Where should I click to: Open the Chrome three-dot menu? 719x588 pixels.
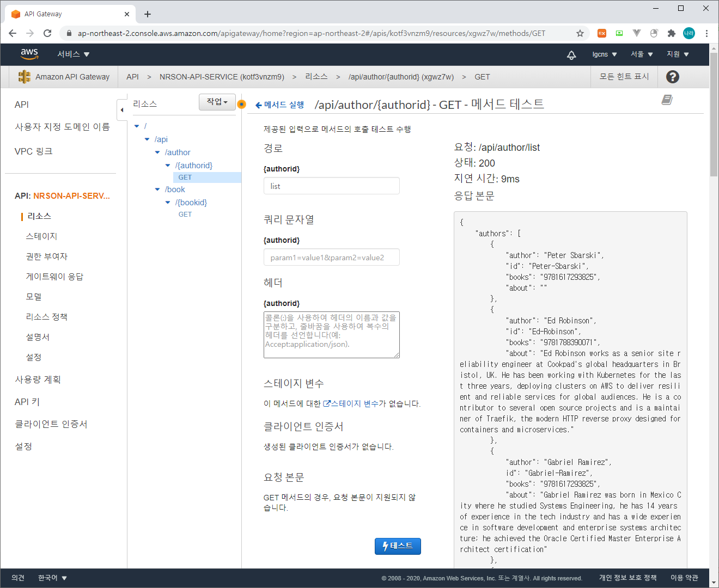pyautogui.click(x=706, y=33)
